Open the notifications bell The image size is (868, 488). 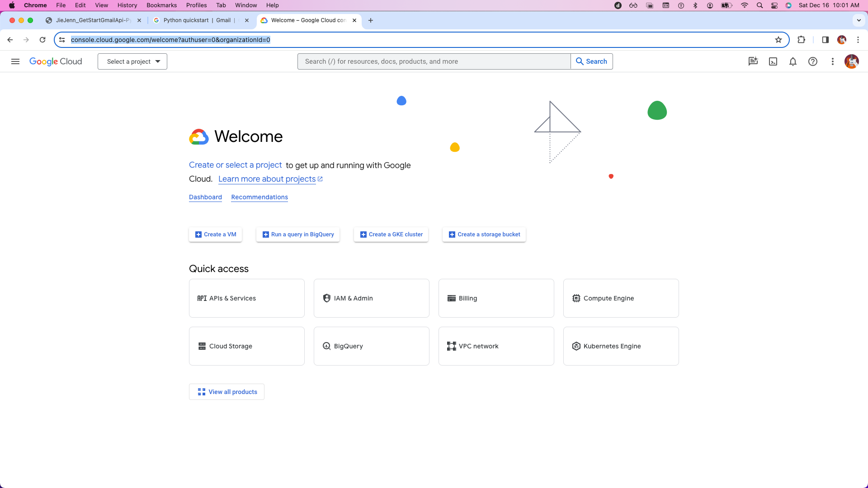point(793,61)
